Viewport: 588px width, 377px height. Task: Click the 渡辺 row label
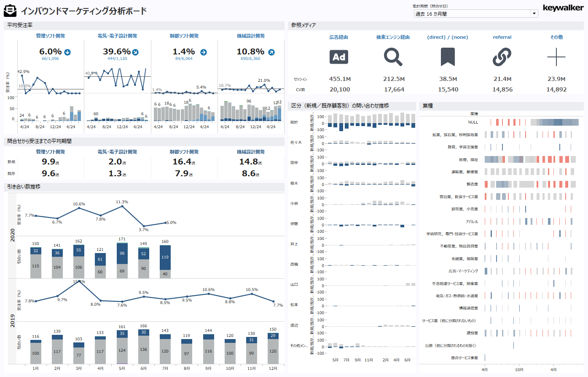pyautogui.click(x=294, y=326)
